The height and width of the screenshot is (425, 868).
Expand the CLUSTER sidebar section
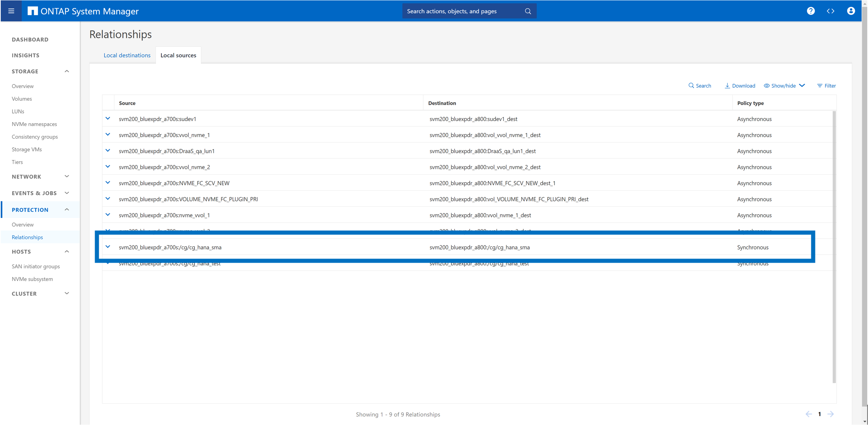(67, 293)
